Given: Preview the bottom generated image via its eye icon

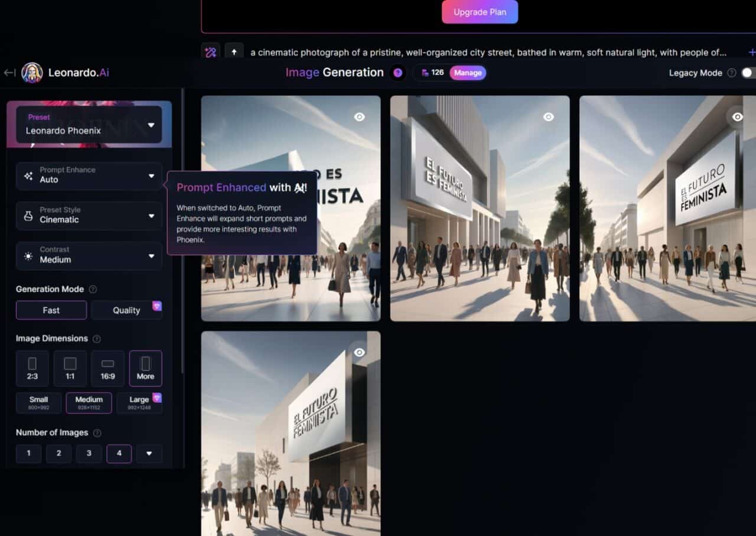Looking at the screenshot, I should pyautogui.click(x=360, y=352).
